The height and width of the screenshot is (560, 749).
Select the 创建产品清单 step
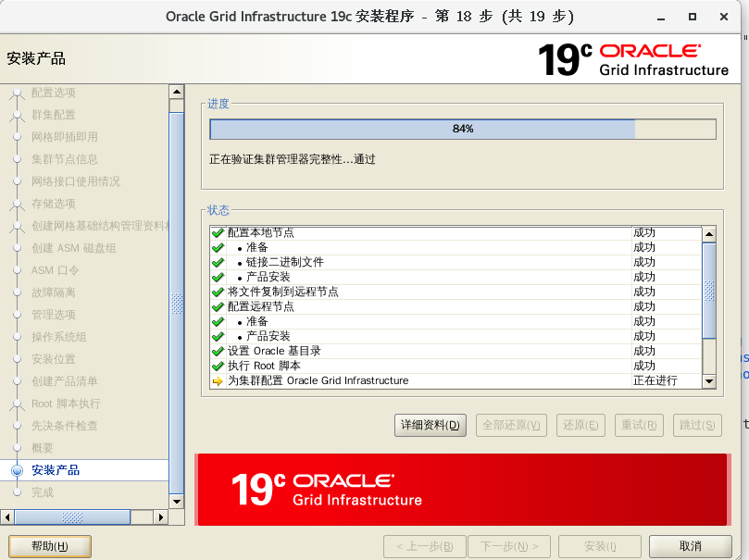65,381
